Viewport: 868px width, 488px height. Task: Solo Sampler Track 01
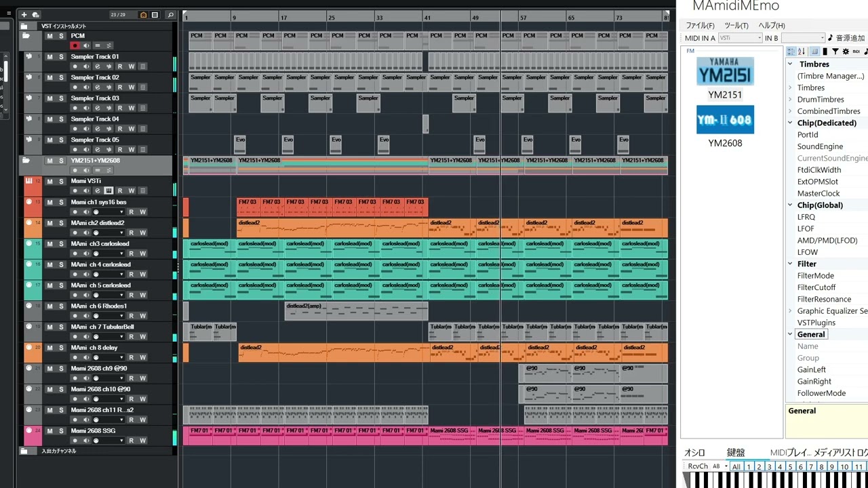pyautogui.click(x=61, y=57)
